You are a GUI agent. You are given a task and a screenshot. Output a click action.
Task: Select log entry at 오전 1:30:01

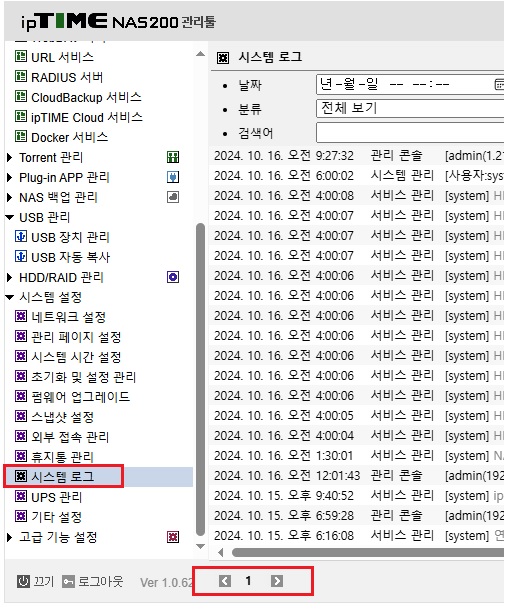(357, 456)
